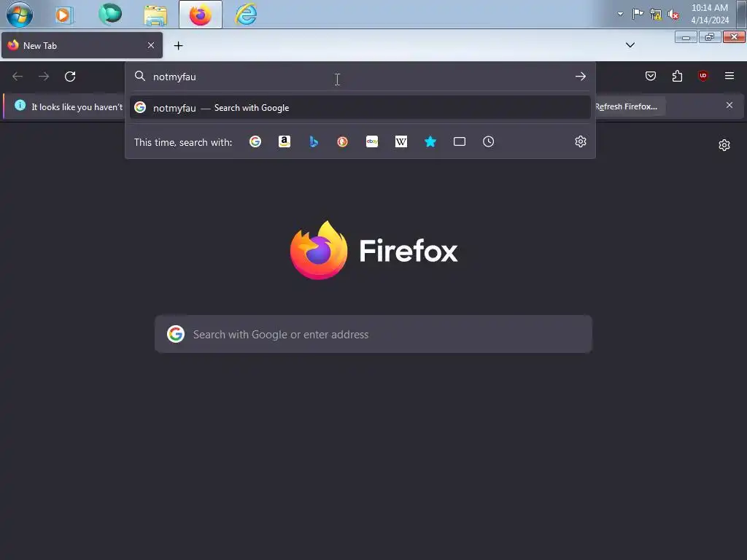The height and width of the screenshot is (560, 747).
Task: Select the New Tab tab
Action: click(82, 46)
